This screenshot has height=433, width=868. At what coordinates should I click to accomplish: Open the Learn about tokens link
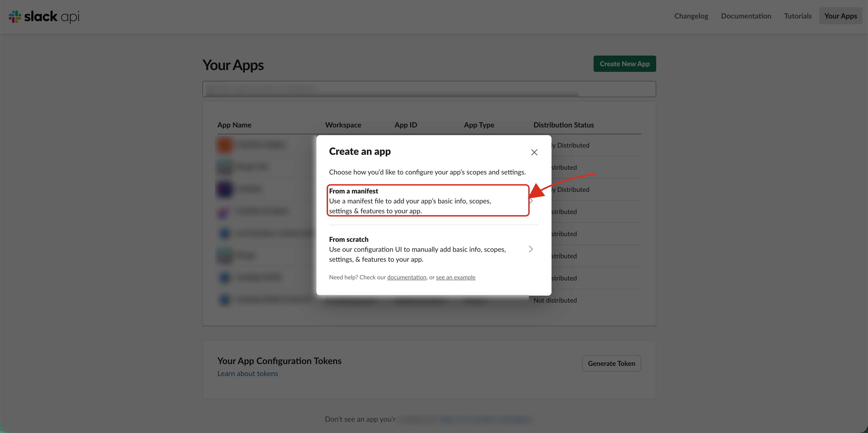point(248,373)
